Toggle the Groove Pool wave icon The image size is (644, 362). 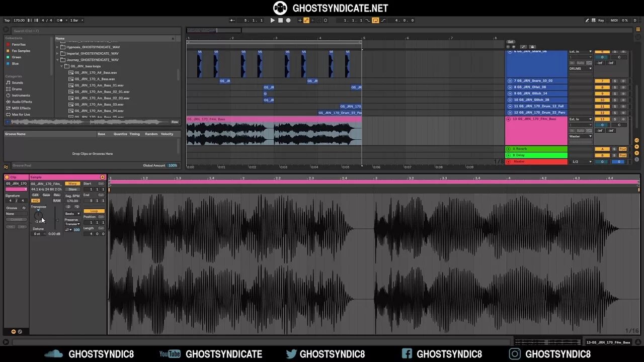[x=6, y=166]
